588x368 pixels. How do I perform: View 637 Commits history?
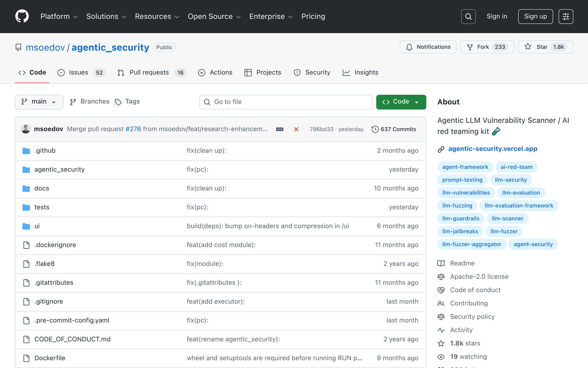click(x=394, y=129)
